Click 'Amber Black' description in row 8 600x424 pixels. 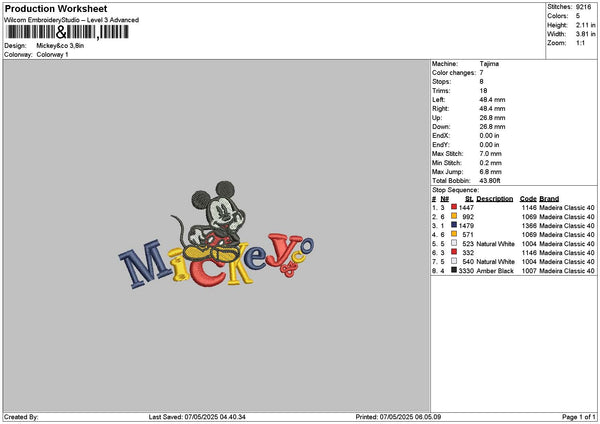495,271
